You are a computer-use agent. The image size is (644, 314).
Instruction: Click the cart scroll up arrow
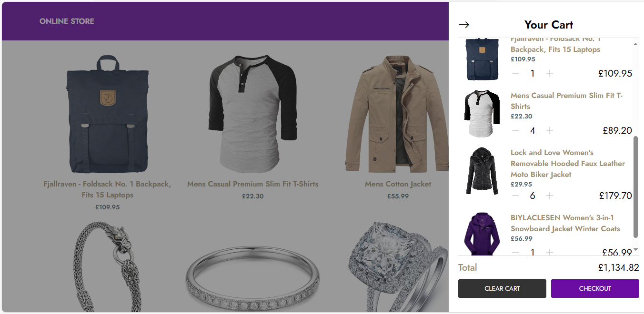(635, 44)
